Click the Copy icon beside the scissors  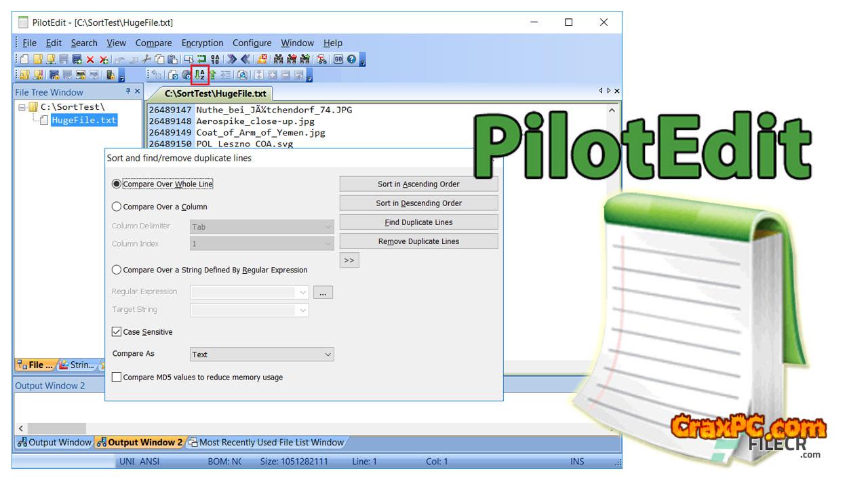point(159,60)
